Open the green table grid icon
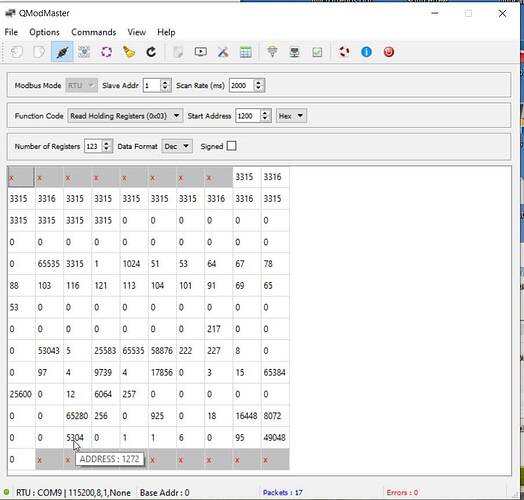 [246, 52]
